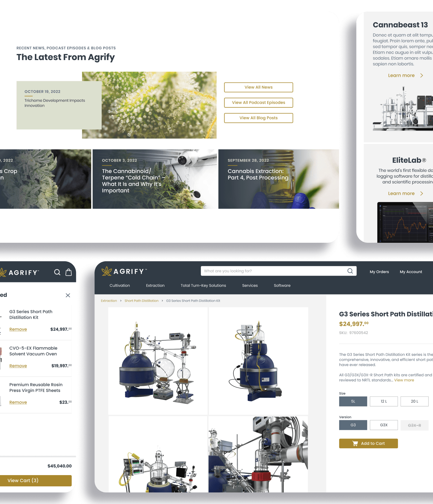
Task: Click the EliteLab software screenshot image
Action: [x=405, y=222]
